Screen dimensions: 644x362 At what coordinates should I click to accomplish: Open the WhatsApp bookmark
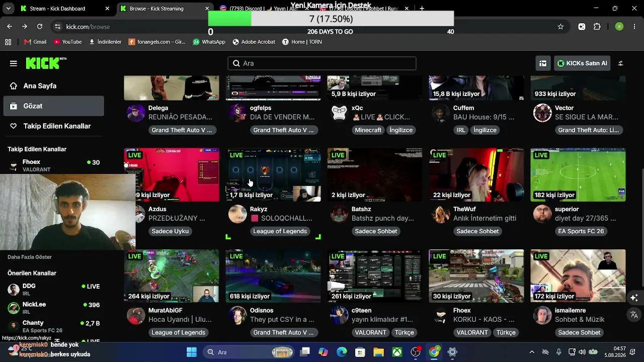[x=209, y=42]
